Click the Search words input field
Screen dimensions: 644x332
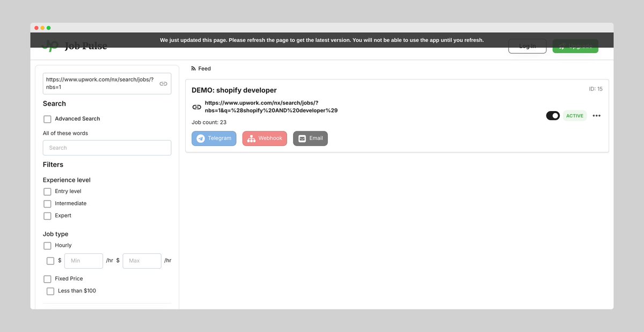point(107,148)
